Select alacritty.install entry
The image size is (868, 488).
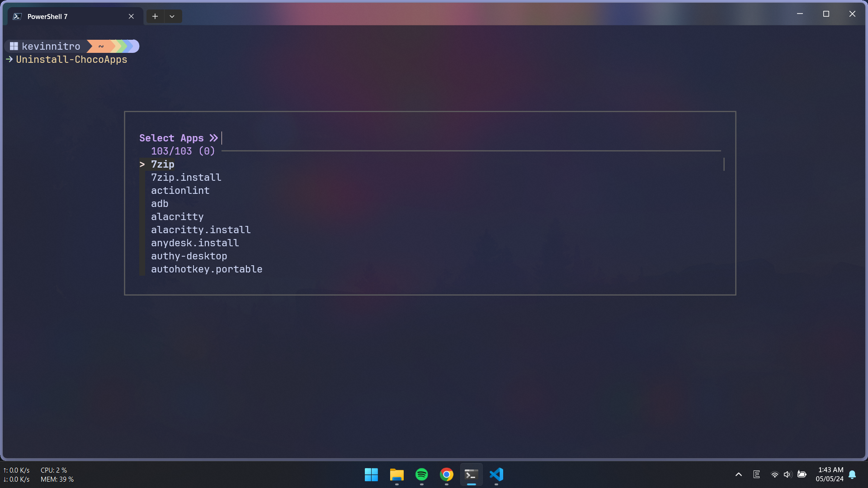[x=201, y=230]
